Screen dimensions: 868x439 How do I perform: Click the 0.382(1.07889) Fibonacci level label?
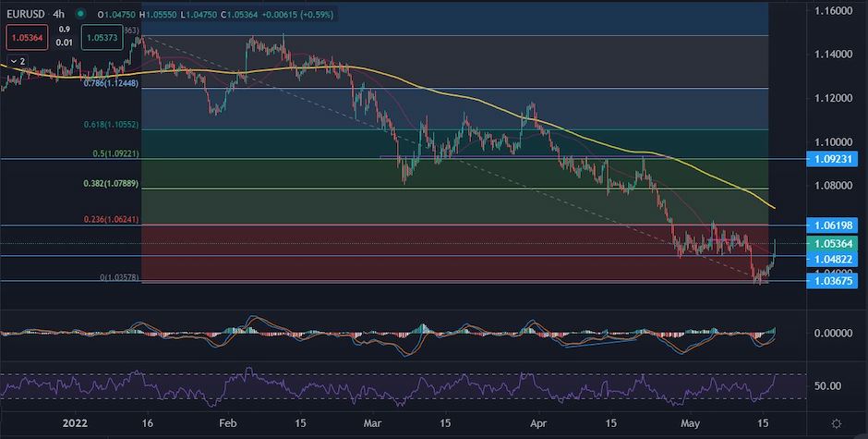[x=111, y=184]
